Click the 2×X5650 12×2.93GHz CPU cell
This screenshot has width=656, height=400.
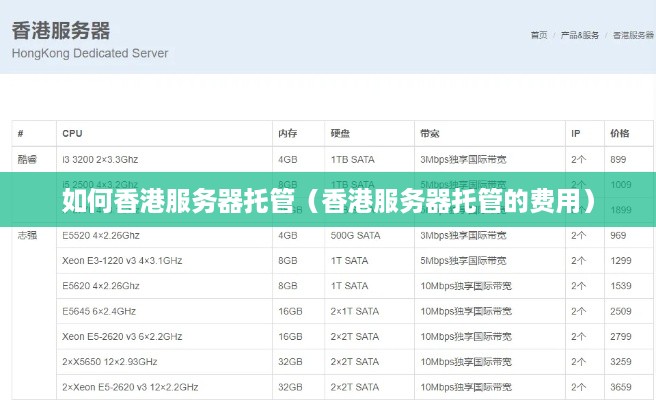110,362
